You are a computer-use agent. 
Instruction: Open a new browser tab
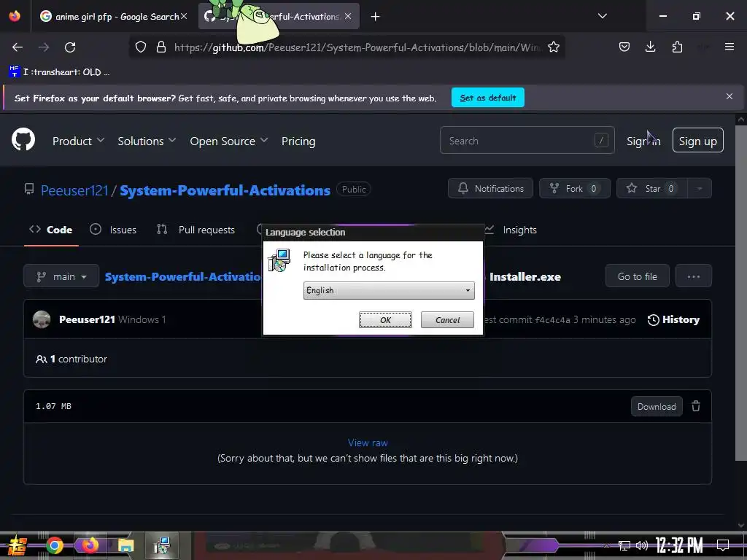click(x=376, y=17)
